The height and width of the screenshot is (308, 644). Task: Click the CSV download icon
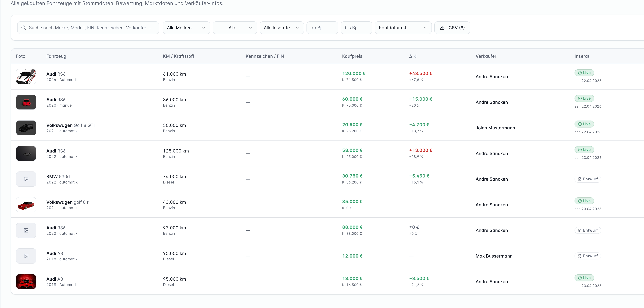click(x=442, y=28)
